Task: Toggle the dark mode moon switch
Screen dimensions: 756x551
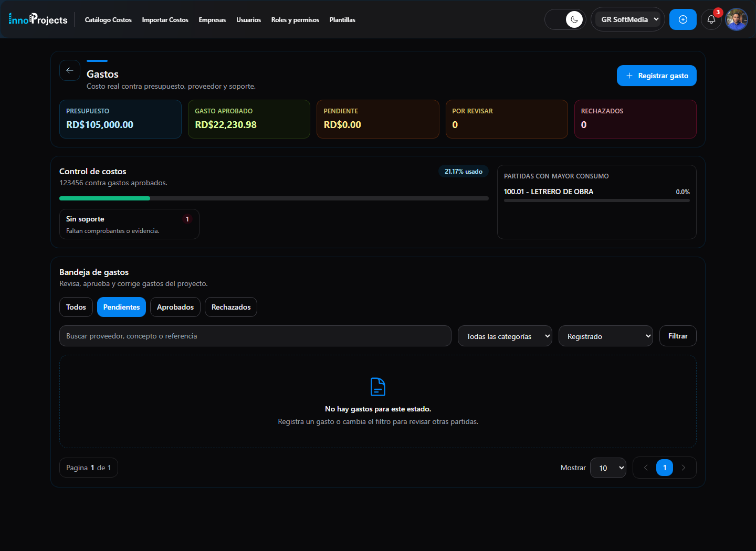Action: pos(565,19)
